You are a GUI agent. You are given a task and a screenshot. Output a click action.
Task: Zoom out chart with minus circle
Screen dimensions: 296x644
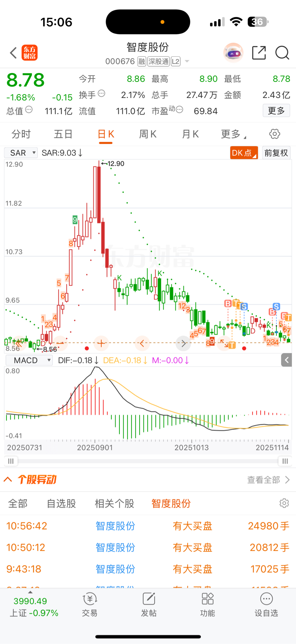point(60,343)
